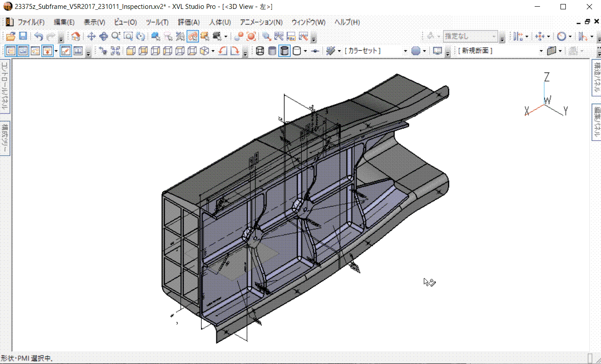
Task: Open the 新規断面 dropdown
Action: click(x=541, y=51)
